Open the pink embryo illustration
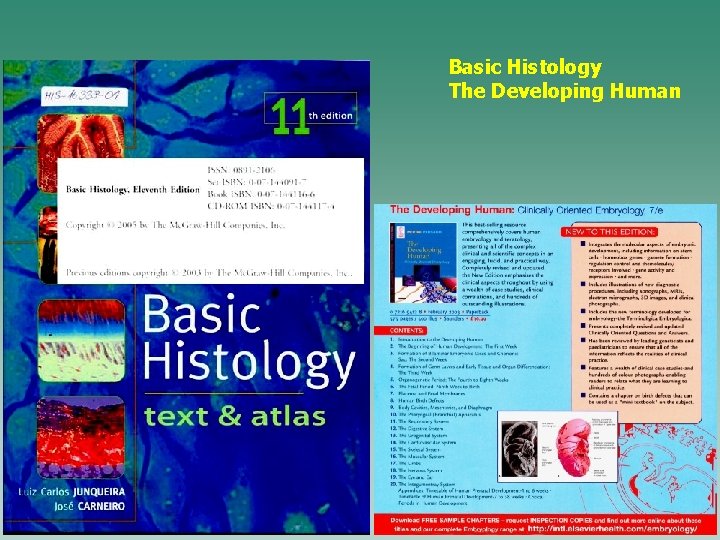The image size is (720, 540). coord(573,448)
